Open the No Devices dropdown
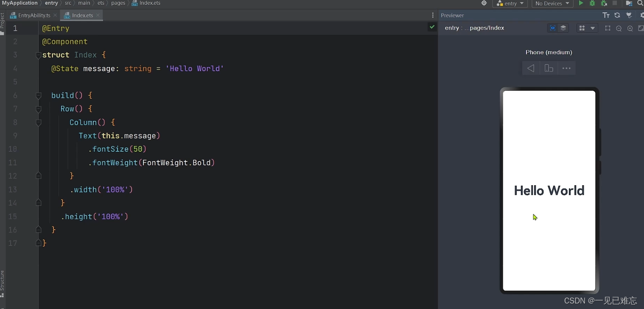The width and height of the screenshot is (644, 309). point(552,3)
